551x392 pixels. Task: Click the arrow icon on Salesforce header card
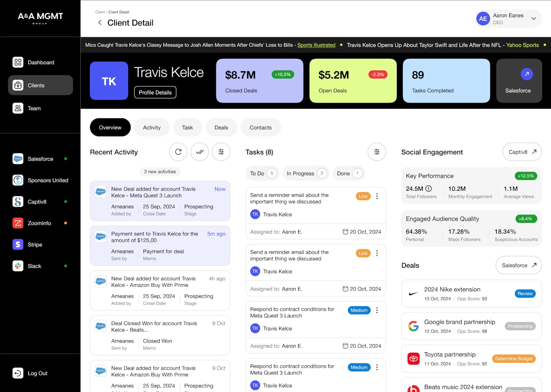[527, 74]
